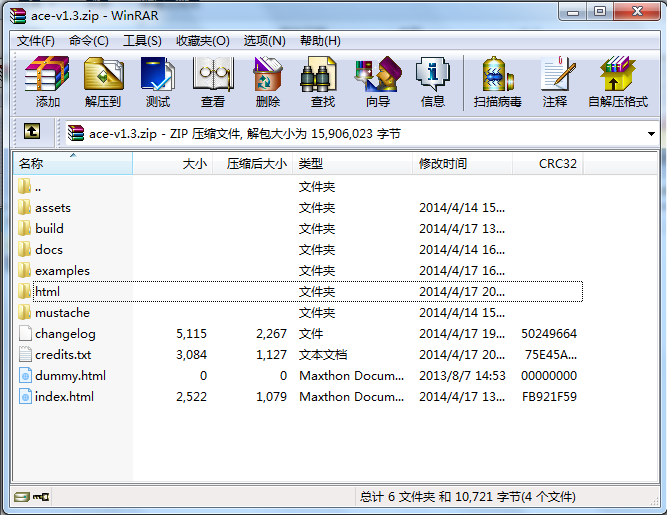
Task: Click index.html compressed size 1,079
Action: click(x=271, y=396)
